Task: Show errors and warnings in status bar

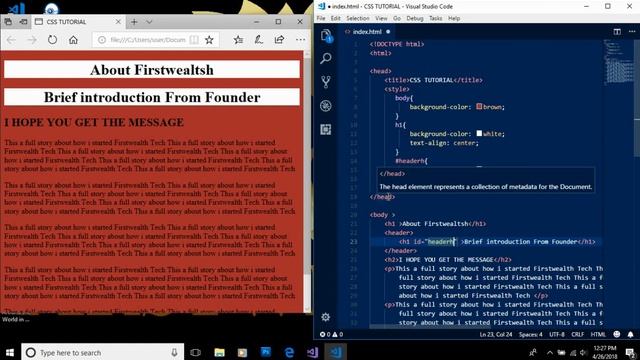Action: [x=331, y=334]
